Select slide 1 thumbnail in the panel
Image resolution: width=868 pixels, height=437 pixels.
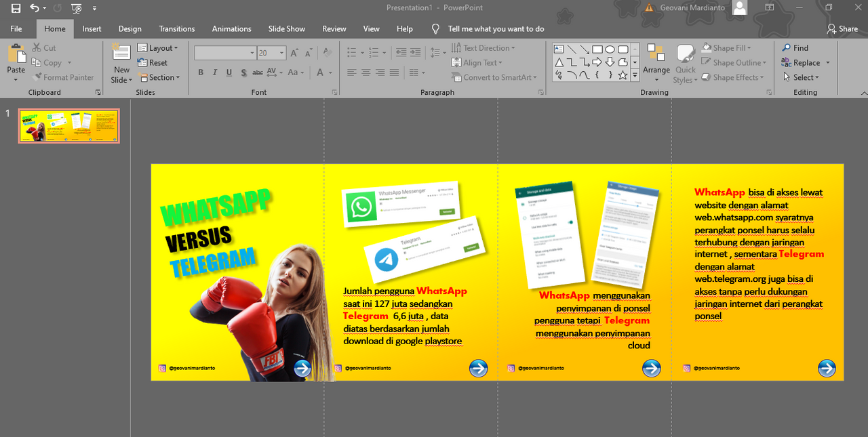pos(69,125)
